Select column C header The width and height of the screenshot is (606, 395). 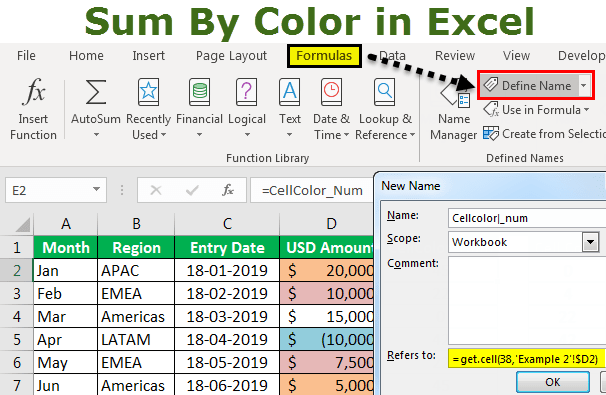227,224
